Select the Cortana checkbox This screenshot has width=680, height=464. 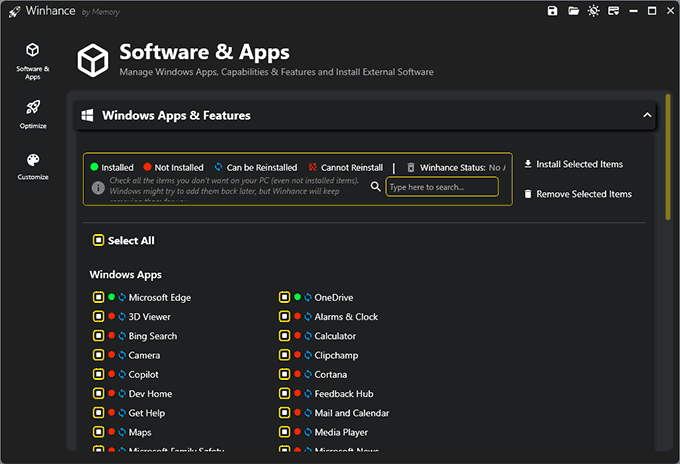click(x=284, y=375)
